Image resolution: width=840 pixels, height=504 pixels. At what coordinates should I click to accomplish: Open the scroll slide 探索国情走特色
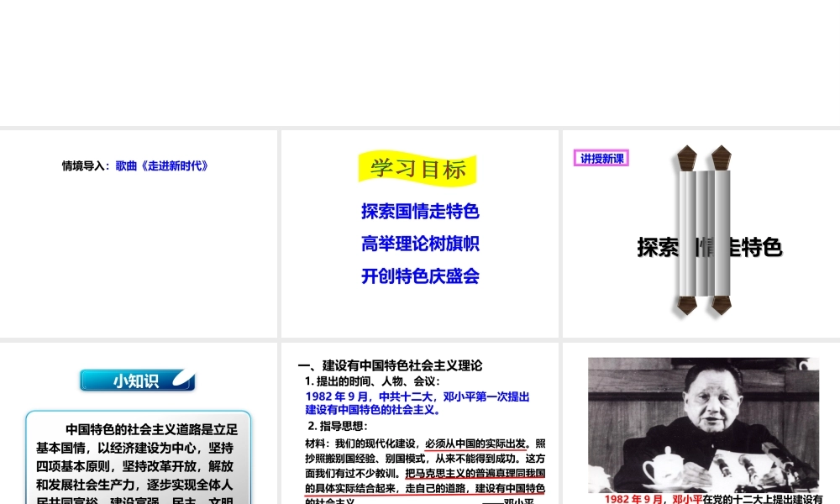click(x=701, y=234)
